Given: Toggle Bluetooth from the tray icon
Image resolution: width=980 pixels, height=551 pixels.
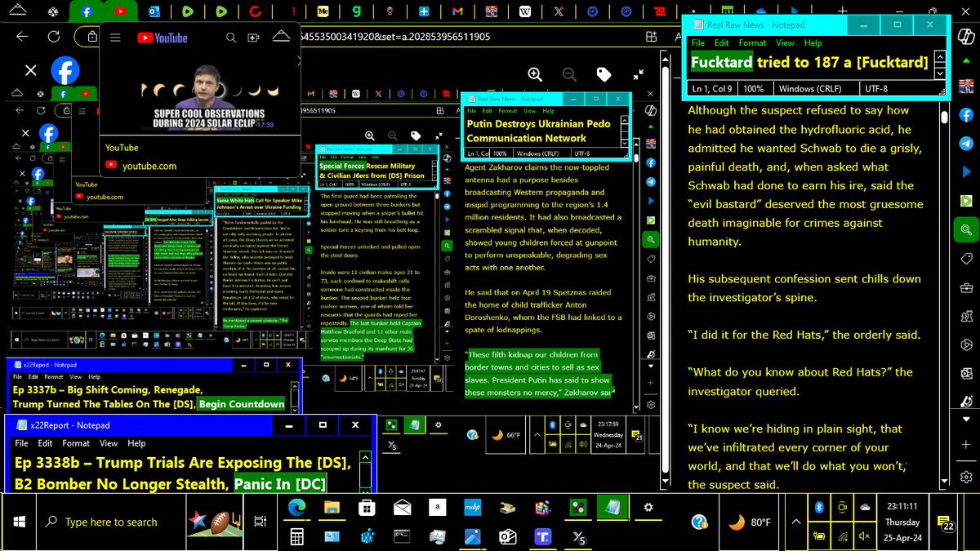Looking at the screenshot, I should (x=819, y=508).
